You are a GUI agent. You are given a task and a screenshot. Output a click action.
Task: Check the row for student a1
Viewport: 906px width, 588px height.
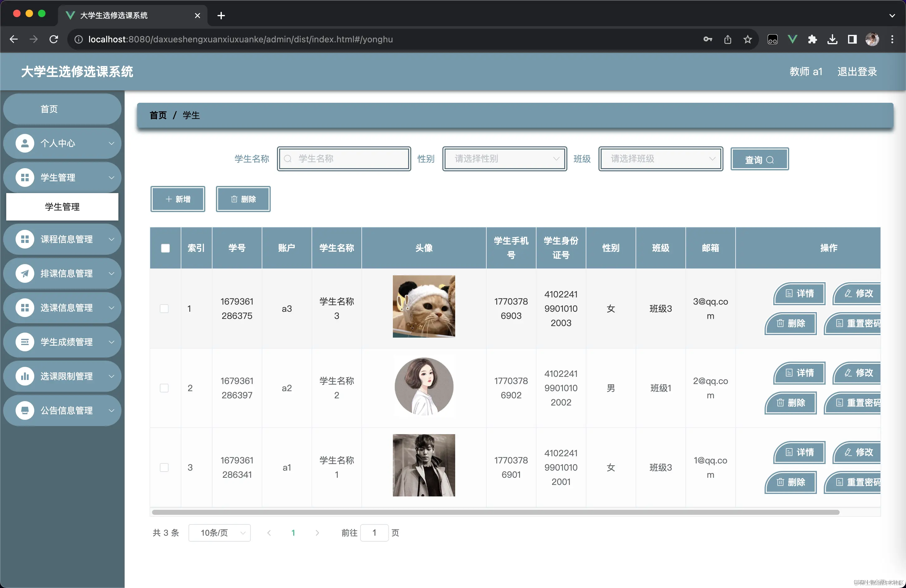coord(164,467)
